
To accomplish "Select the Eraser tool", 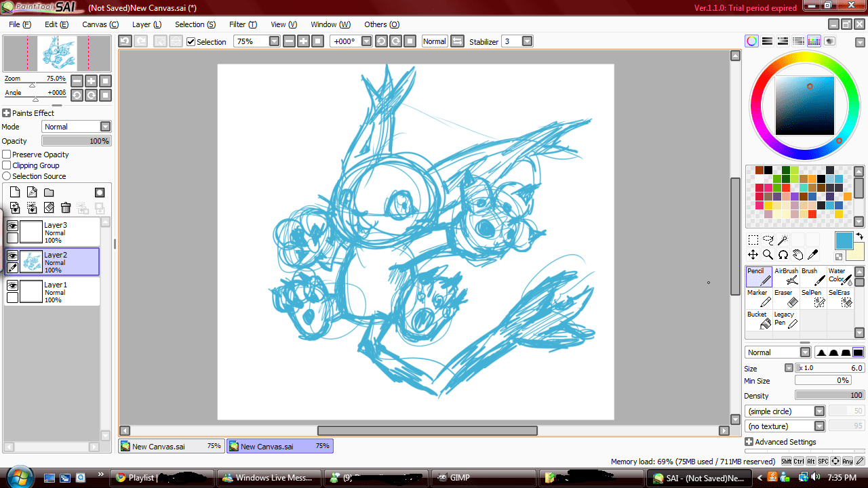I will click(x=786, y=298).
